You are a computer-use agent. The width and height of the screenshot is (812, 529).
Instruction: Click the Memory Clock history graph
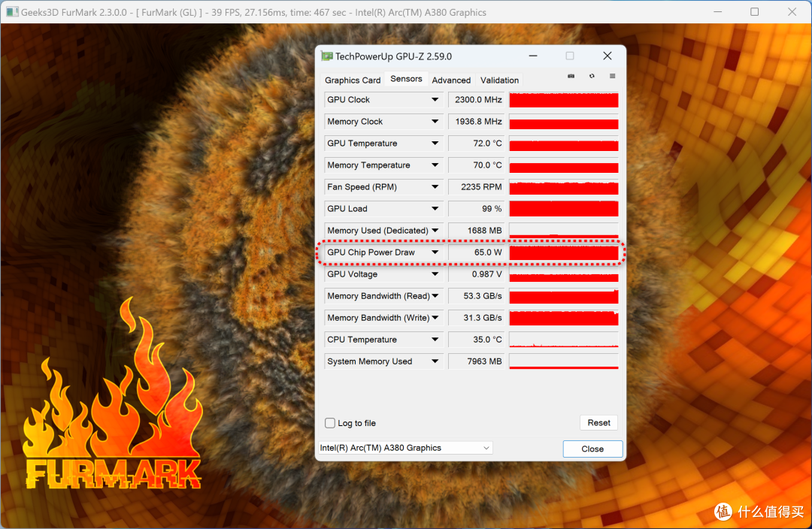point(564,122)
